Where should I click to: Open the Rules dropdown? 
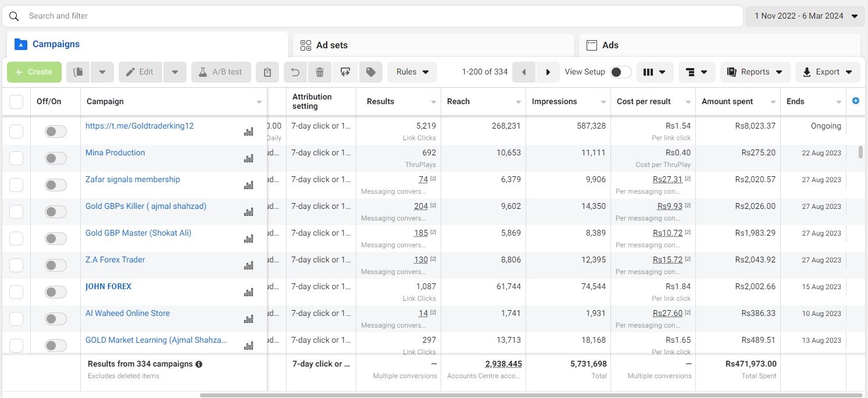pyautogui.click(x=412, y=72)
